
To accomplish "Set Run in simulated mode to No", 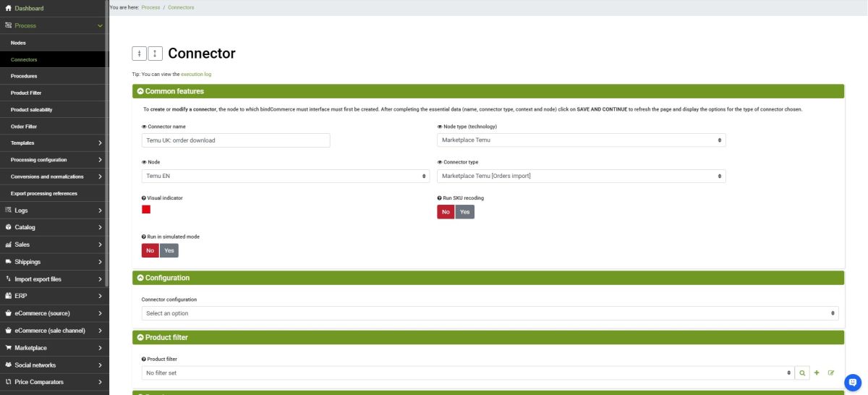I will point(150,250).
